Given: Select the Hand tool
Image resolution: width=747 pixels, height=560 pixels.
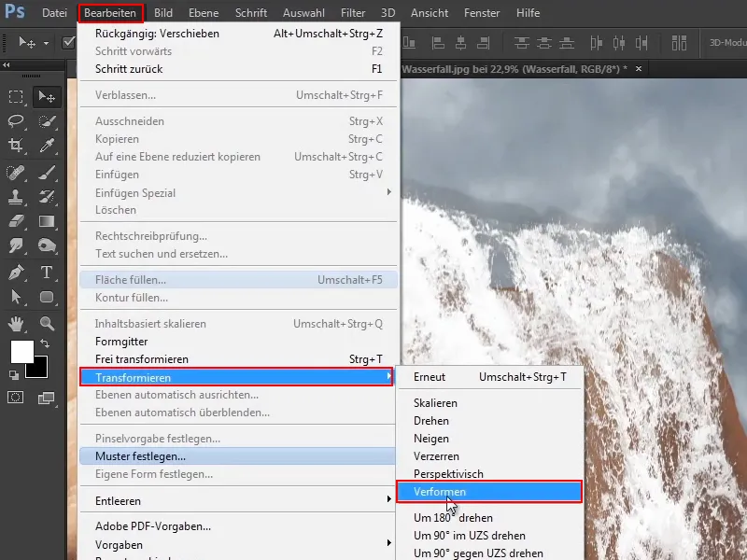Looking at the screenshot, I should click(16, 323).
